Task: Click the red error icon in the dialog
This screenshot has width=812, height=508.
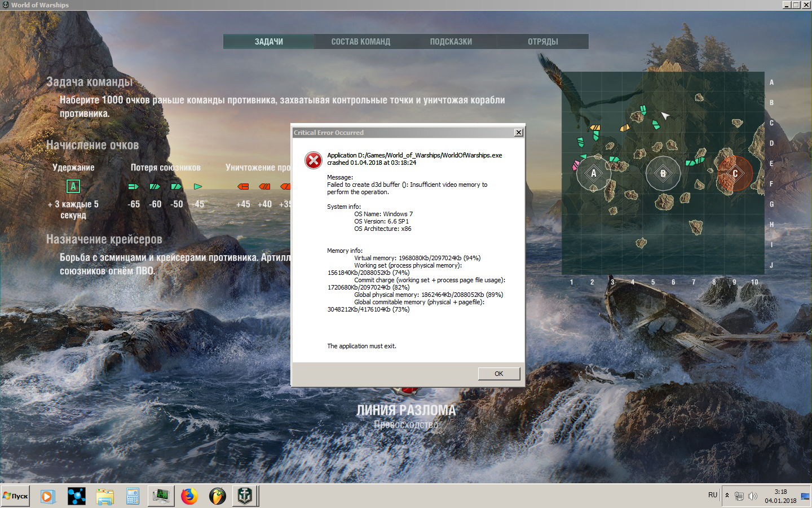Action: tap(314, 160)
